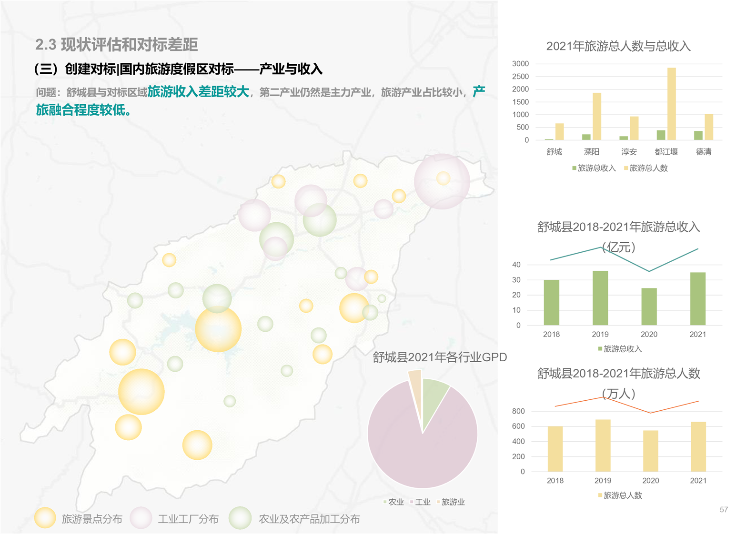Select the largest pink bubble at map's northeast
This screenshot has width=756, height=534.
tap(442, 181)
